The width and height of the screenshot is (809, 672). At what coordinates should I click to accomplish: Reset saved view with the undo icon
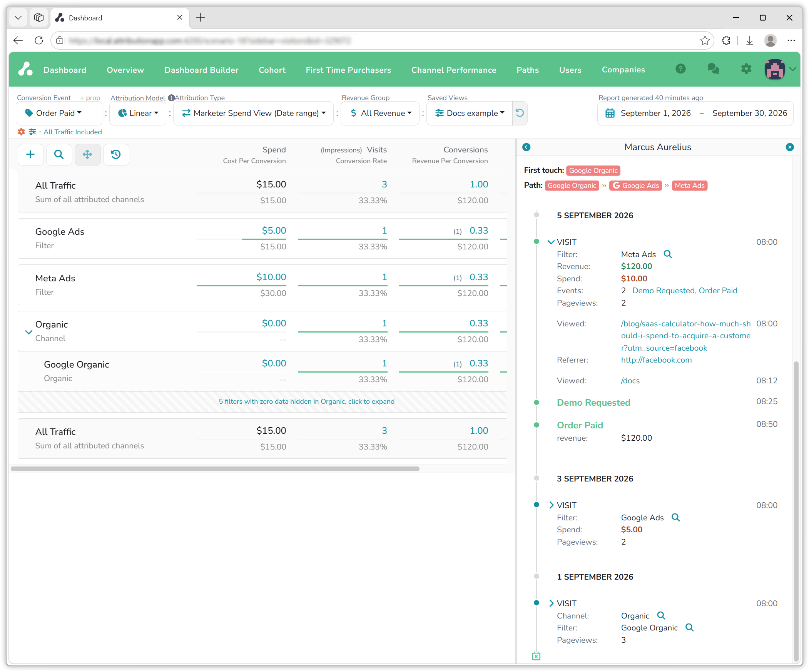coord(520,113)
